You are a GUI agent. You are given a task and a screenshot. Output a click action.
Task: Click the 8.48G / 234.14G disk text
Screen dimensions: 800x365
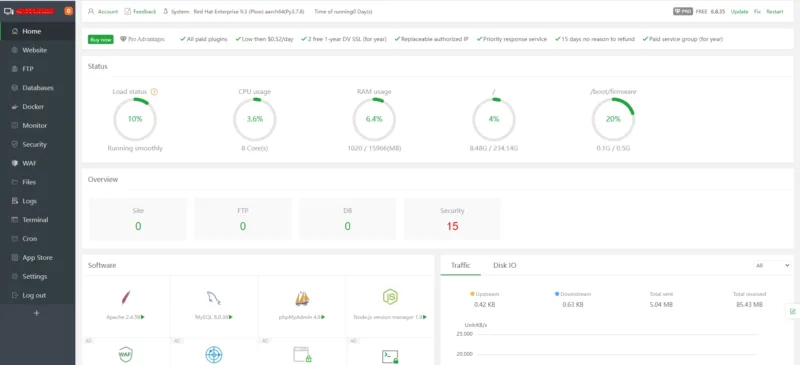coord(494,149)
